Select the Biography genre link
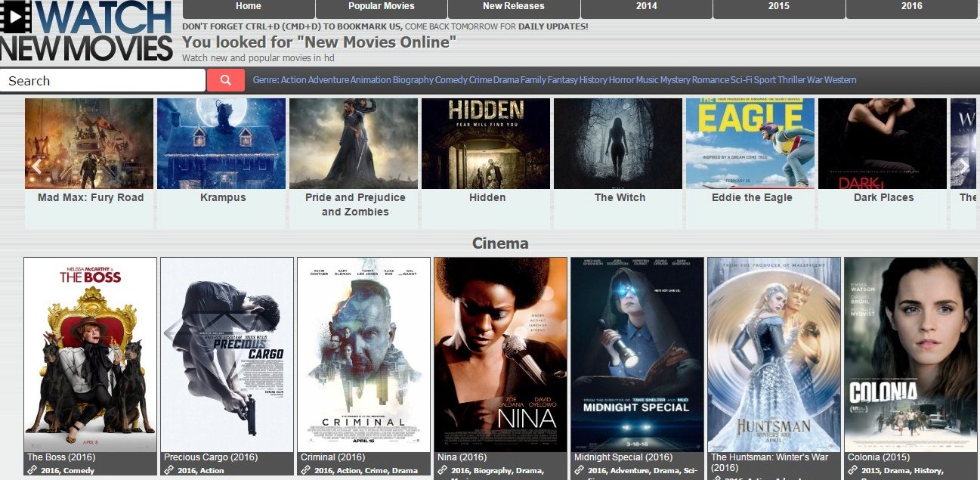This screenshot has width=980, height=480. point(413,80)
